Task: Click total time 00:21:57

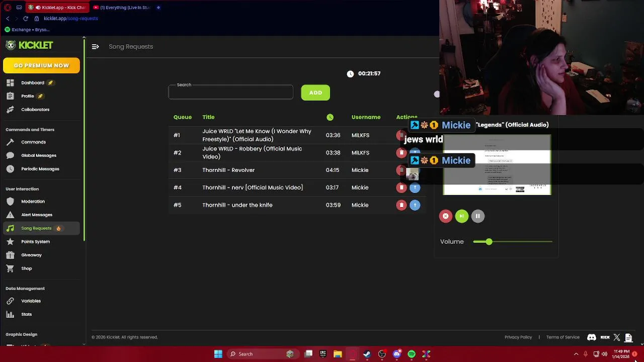Action: 369,73
